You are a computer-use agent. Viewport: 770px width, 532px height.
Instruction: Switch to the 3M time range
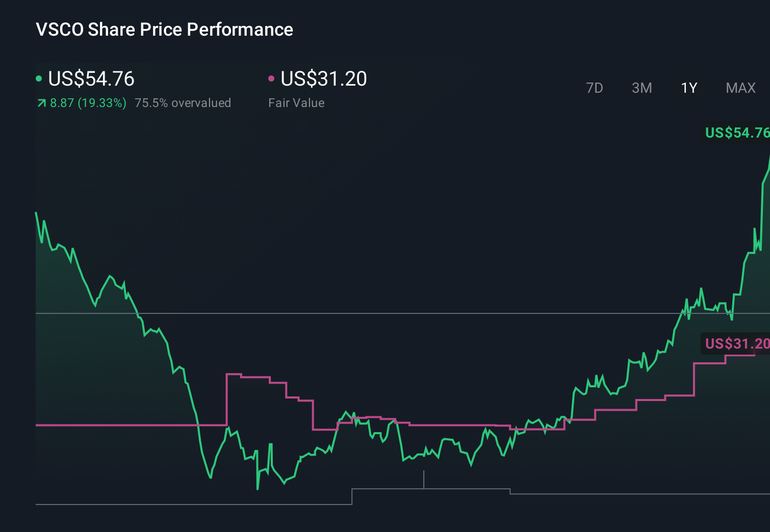[x=641, y=88]
